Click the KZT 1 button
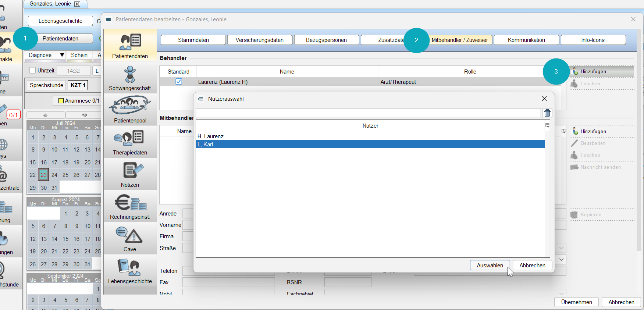 (78, 85)
